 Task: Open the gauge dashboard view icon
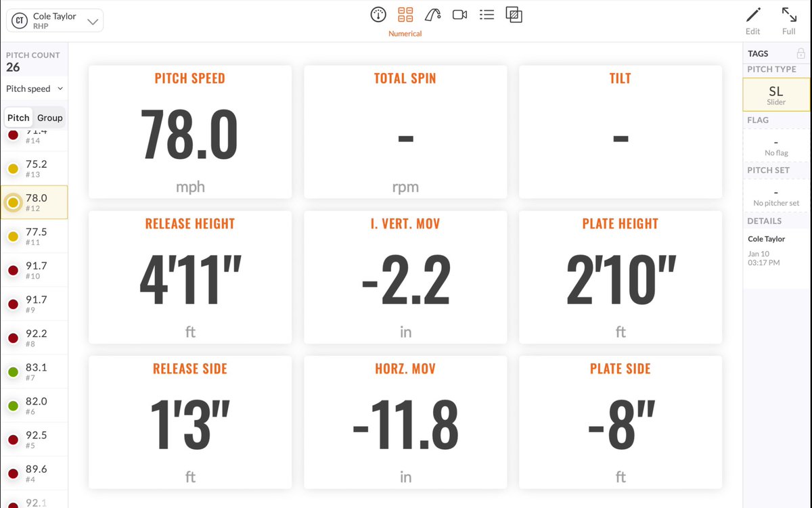click(378, 14)
